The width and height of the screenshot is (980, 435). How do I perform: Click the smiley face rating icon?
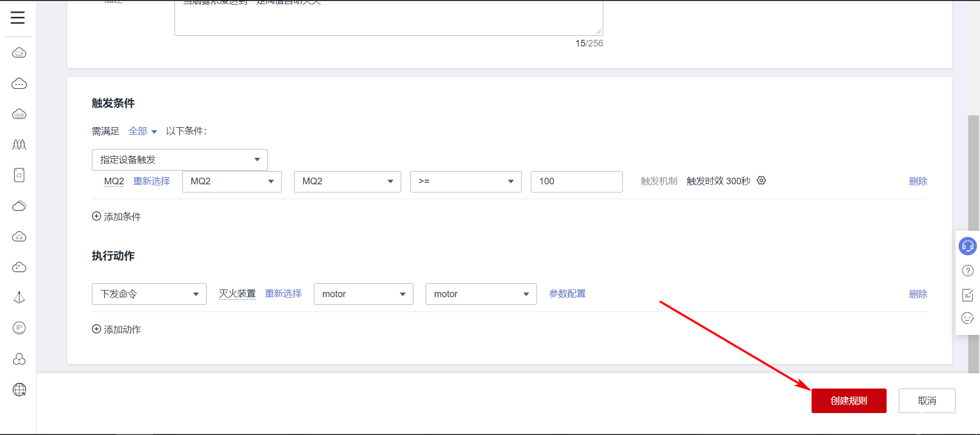[968, 318]
